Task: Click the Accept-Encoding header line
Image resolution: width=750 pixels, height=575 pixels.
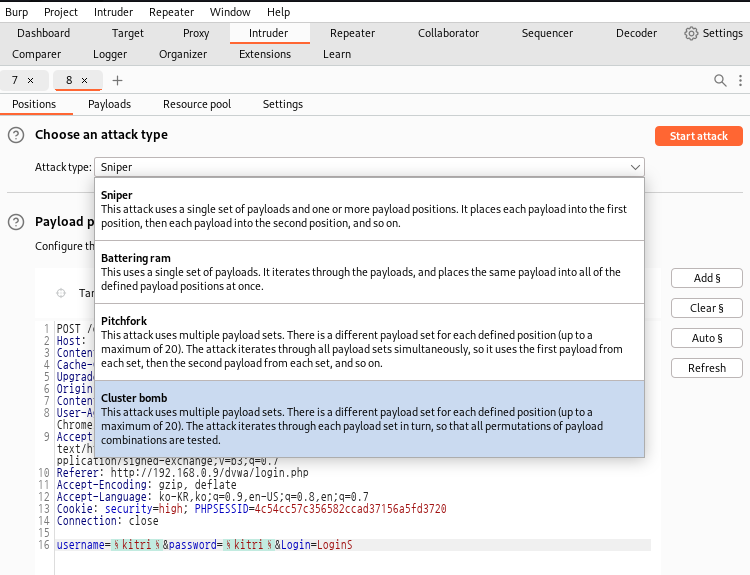Action: pos(146,485)
